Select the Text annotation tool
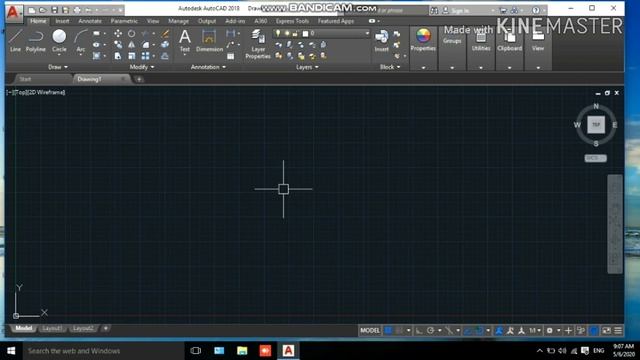This screenshot has height=360, width=640. pos(184,41)
